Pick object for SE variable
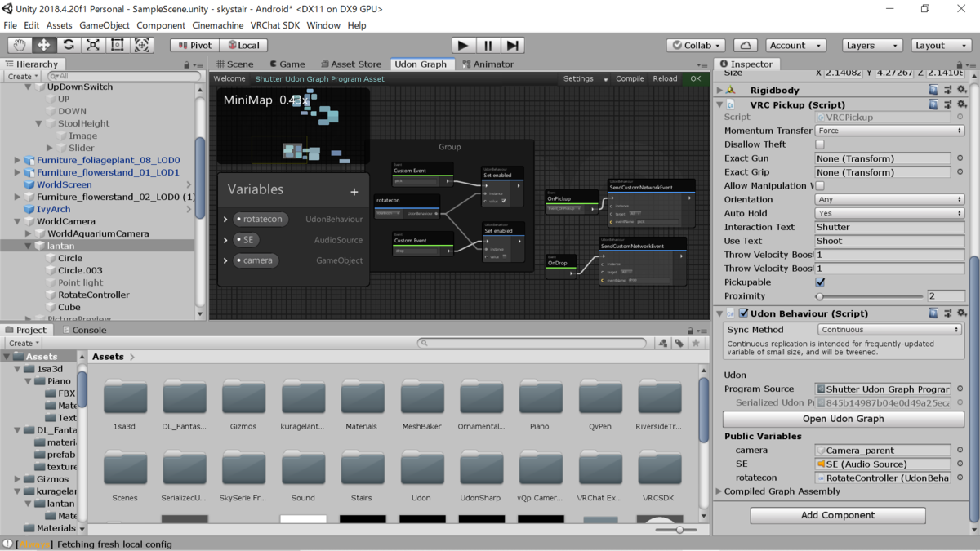Screen dimensions: 980x551 click(x=960, y=464)
